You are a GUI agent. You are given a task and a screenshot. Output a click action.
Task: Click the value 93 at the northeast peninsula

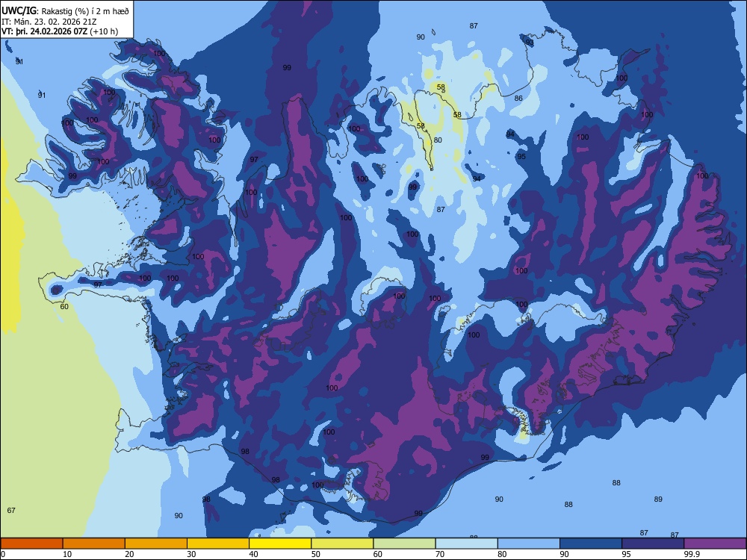point(530,43)
